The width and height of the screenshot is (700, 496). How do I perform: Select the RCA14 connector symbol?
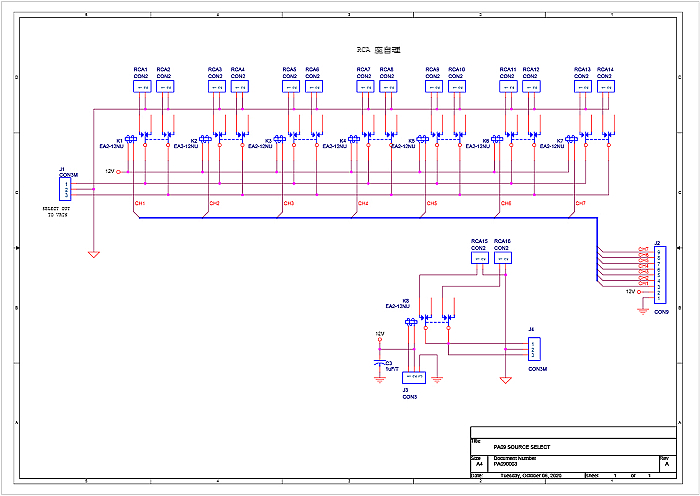point(606,87)
